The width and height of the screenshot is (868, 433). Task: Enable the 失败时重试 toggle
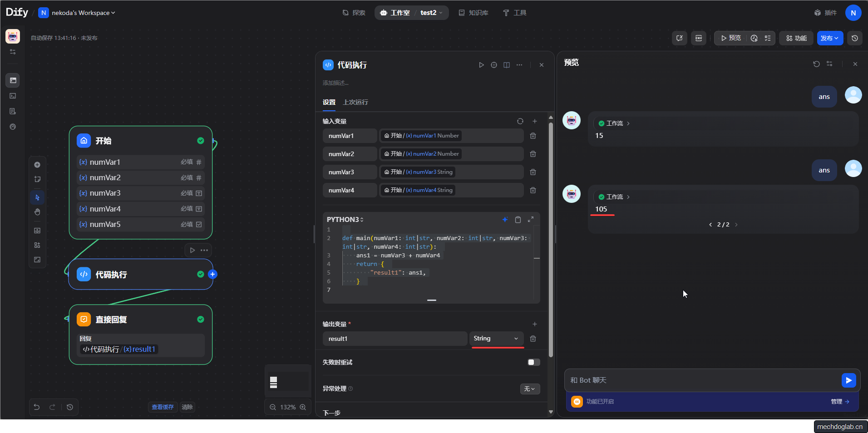point(533,362)
